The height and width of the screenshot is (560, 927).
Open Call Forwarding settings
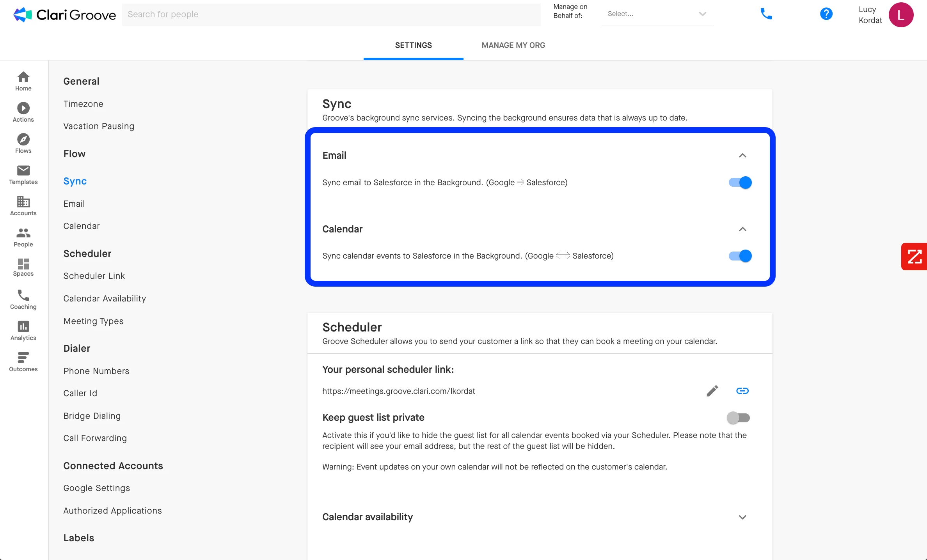pyautogui.click(x=95, y=438)
